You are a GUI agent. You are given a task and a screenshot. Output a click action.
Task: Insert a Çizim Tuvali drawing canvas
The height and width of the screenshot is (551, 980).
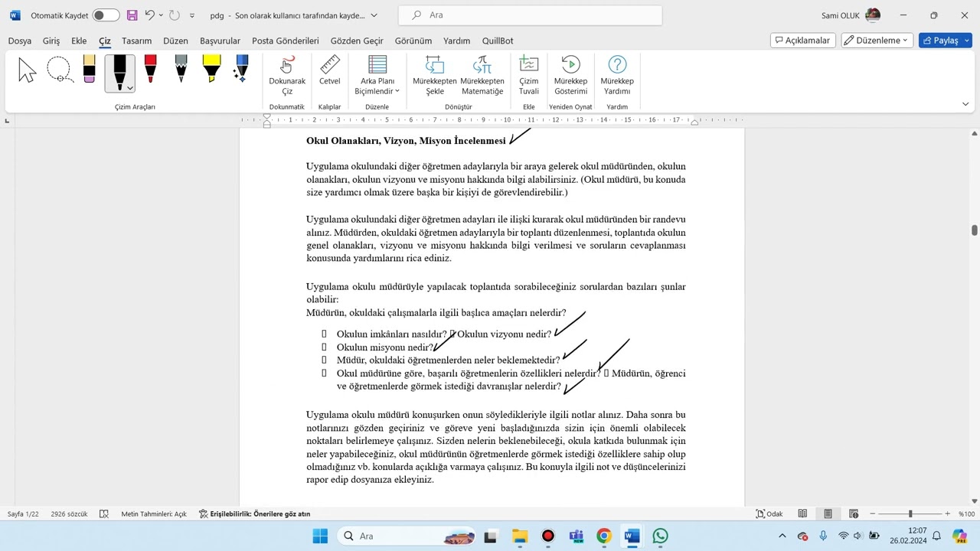coord(529,76)
